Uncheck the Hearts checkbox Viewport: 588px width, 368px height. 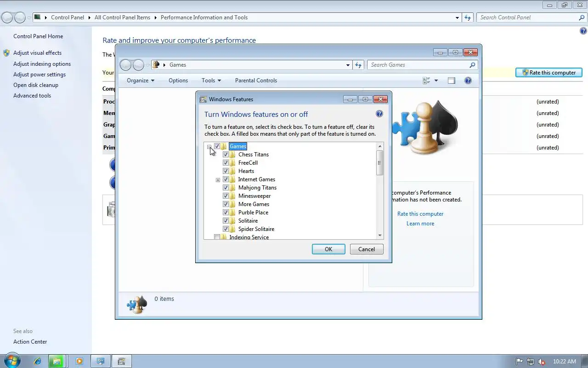(x=226, y=171)
